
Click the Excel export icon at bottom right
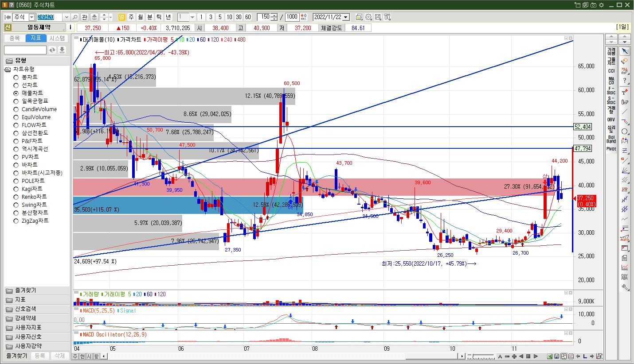tap(550, 356)
